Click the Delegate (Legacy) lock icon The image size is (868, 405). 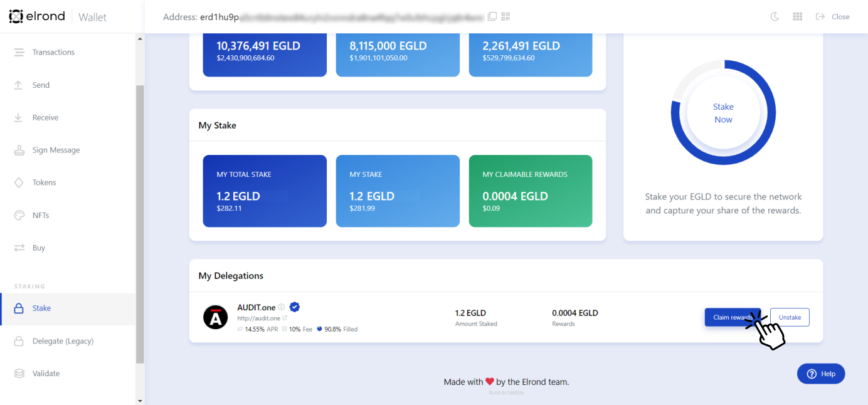tap(19, 341)
